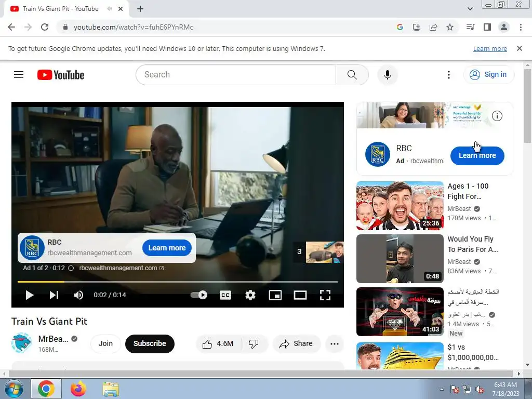Click the Sign in button

click(x=488, y=75)
